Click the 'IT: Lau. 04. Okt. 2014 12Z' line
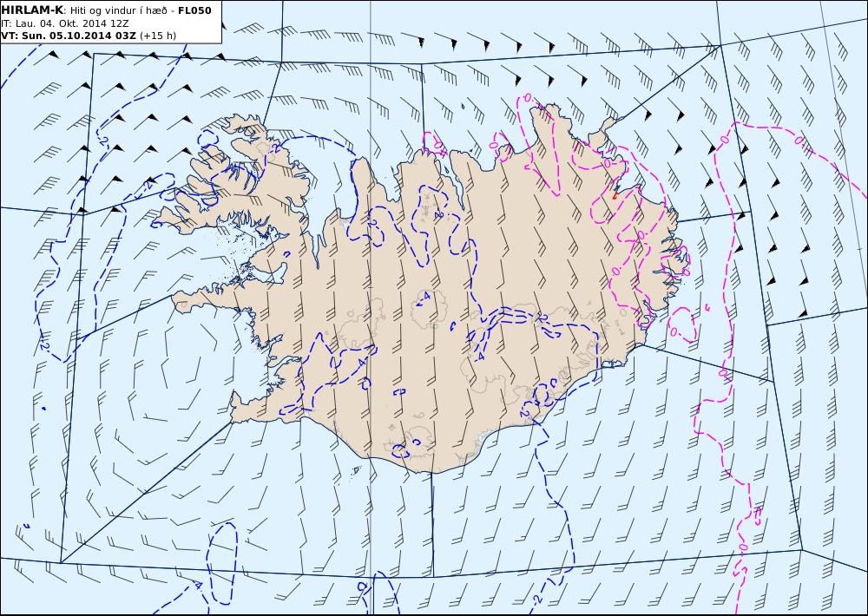Screen dimensions: 868x616 click(x=65, y=23)
